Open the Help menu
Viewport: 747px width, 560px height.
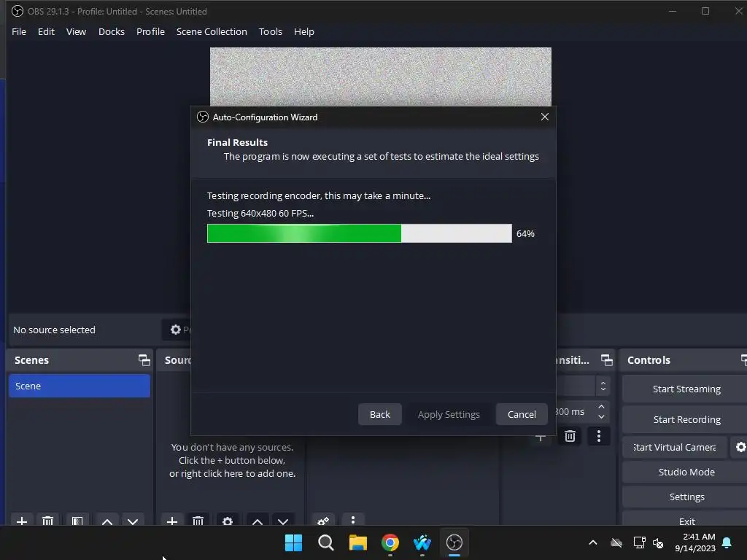pos(304,31)
